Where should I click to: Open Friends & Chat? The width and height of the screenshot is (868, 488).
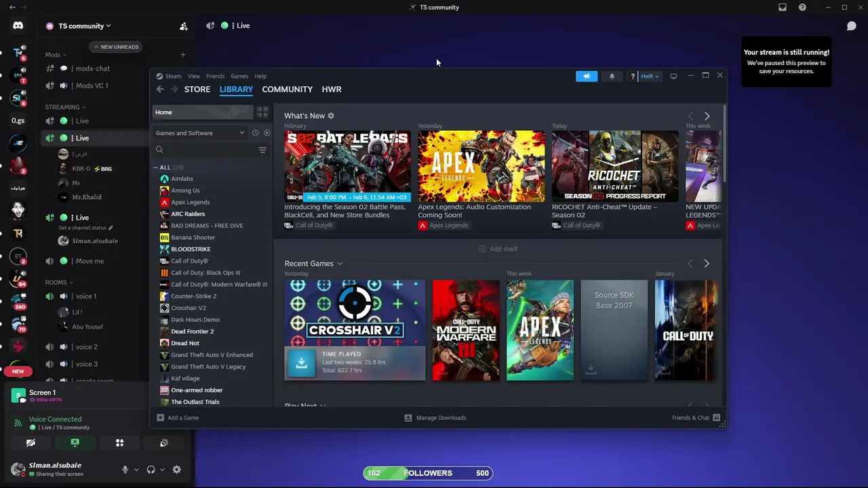pyautogui.click(x=696, y=418)
